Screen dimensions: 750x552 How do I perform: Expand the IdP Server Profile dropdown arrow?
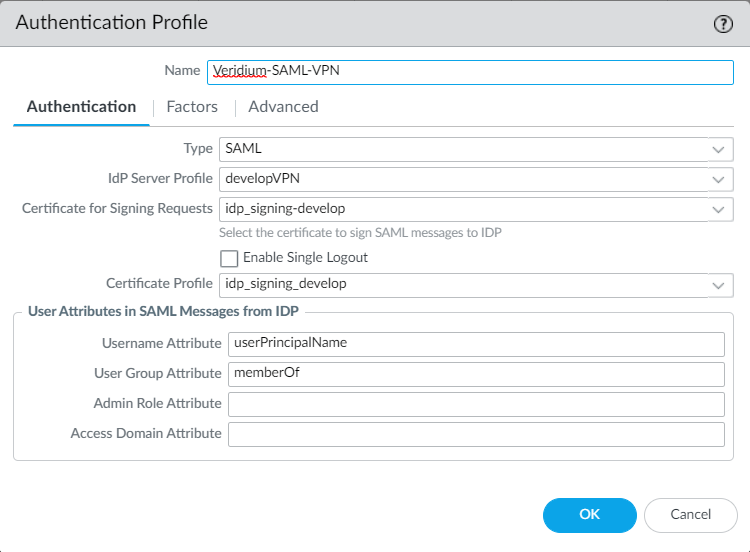tap(719, 180)
